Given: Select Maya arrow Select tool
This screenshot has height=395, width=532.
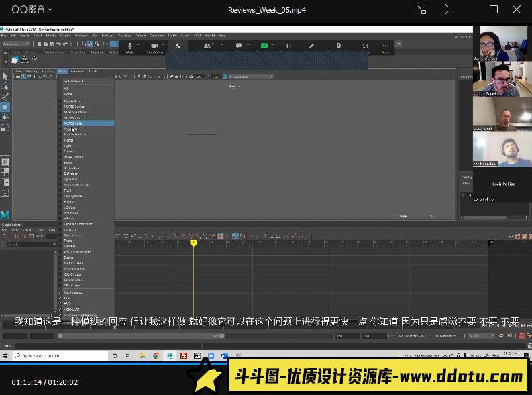Looking at the screenshot, I should [5, 76].
